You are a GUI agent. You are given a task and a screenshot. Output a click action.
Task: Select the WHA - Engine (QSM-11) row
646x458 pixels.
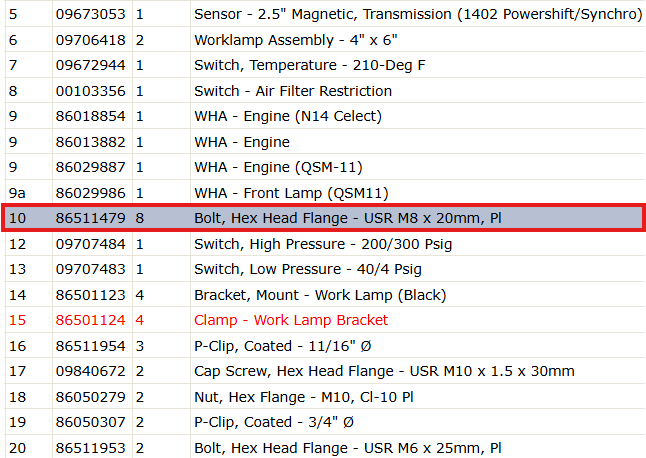(x=325, y=167)
